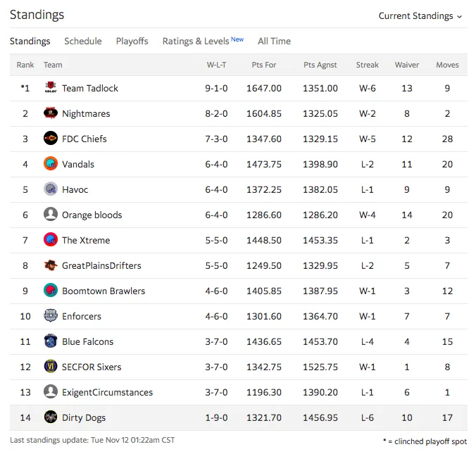The image size is (476, 454).
Task: Open the Current Standings dropdown
Action: tap(420, 15)
